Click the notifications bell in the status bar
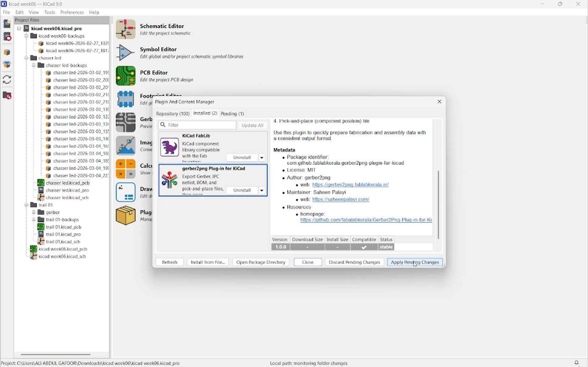 (x=577, y=363)
